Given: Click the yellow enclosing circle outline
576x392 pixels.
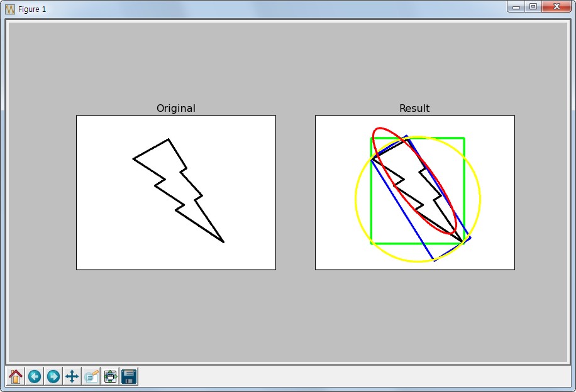Looking at the screenshot, I should [355, 200].
